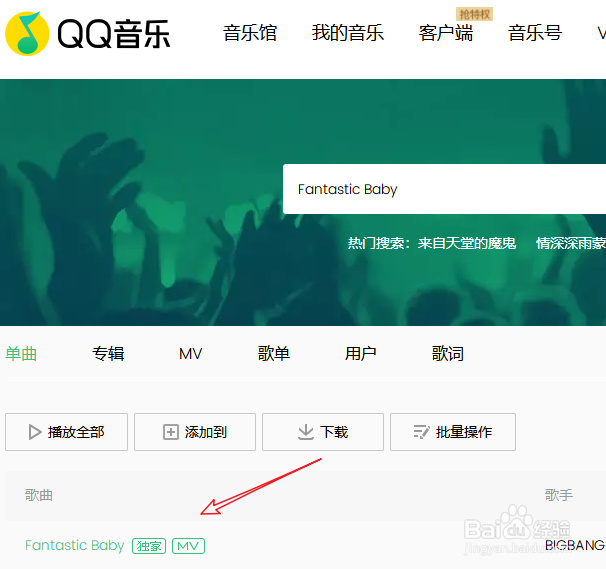This screenshot has height=569, width=606.
Task: Click the 下载 button
Action: pos(323,432)
